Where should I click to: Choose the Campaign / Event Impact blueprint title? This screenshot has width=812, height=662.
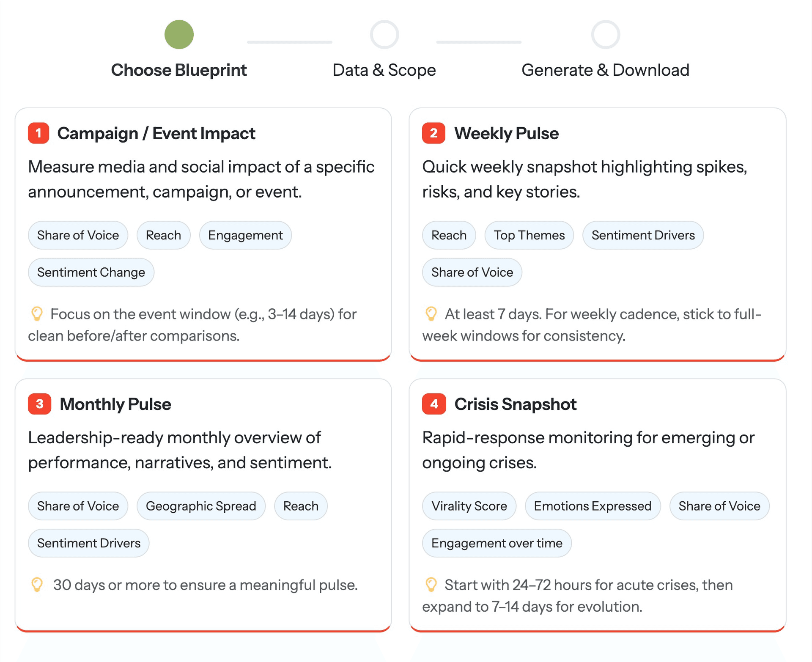(156, 134)
